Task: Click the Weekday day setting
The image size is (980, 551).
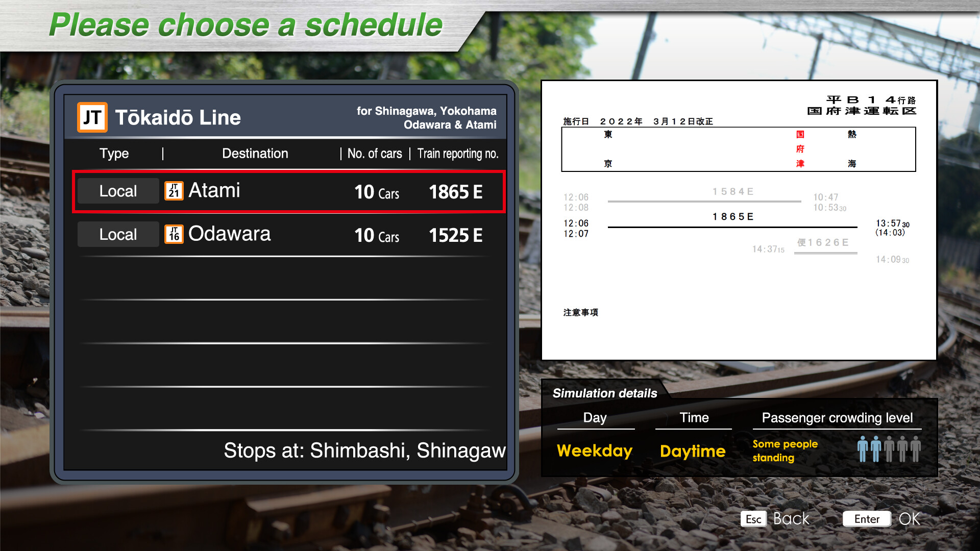Action: point(595,451)
